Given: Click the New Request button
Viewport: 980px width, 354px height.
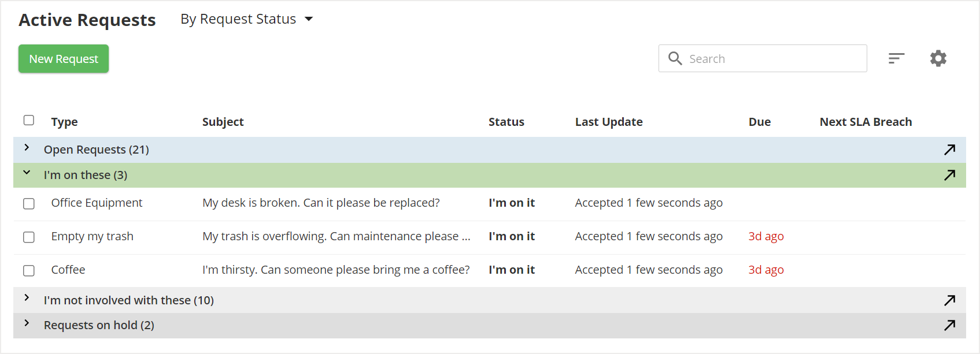Looking at the screenshot, I should click(64, 59).
